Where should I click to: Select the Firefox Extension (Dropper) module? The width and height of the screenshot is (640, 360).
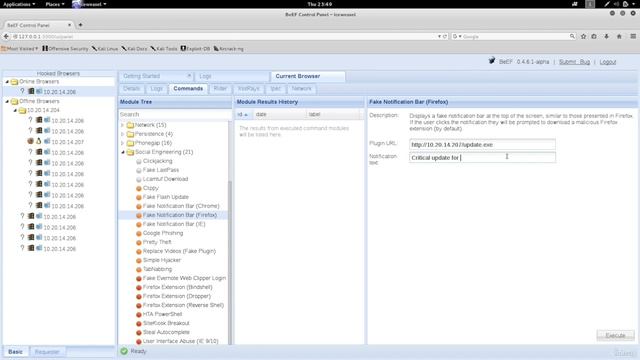177,296
